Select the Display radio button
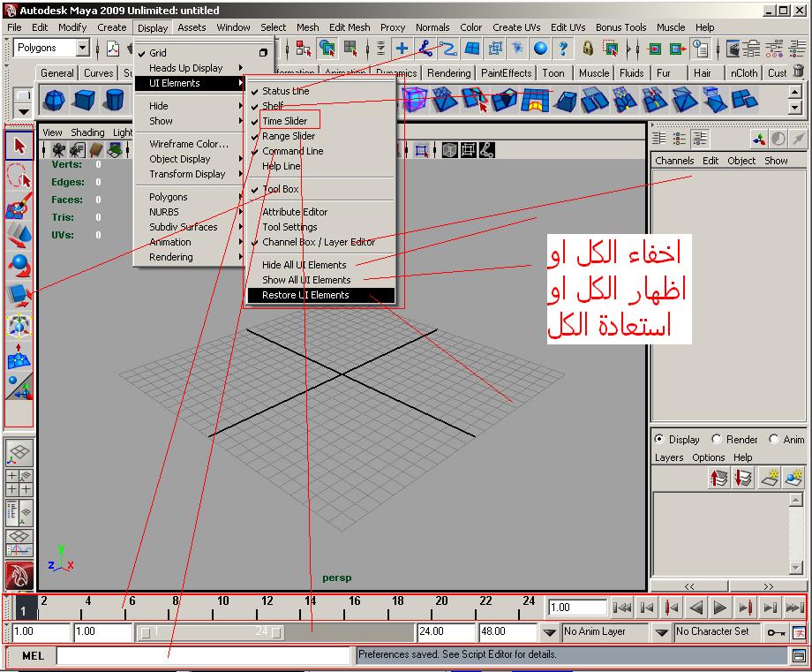The width and height of the screenshot is (812, 672). [659, 439]
